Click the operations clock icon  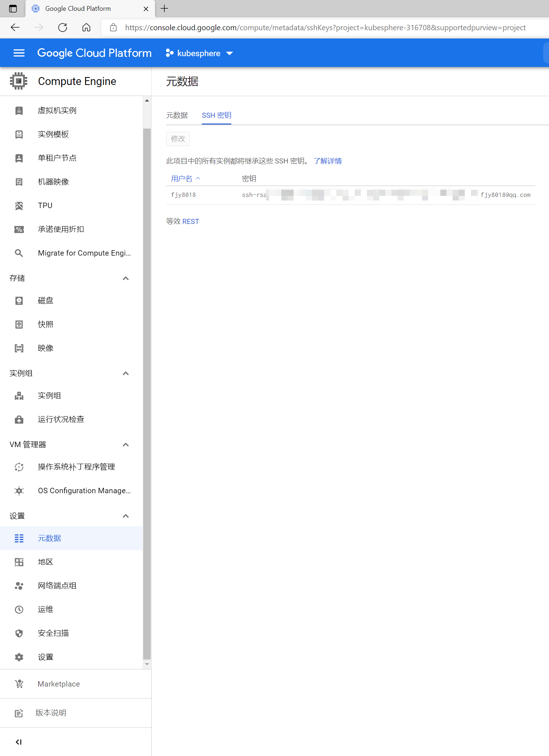click(19, 609)
